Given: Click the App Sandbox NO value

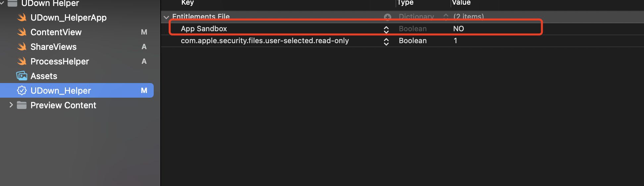Looking at the screenshot, I should point(458,29).
